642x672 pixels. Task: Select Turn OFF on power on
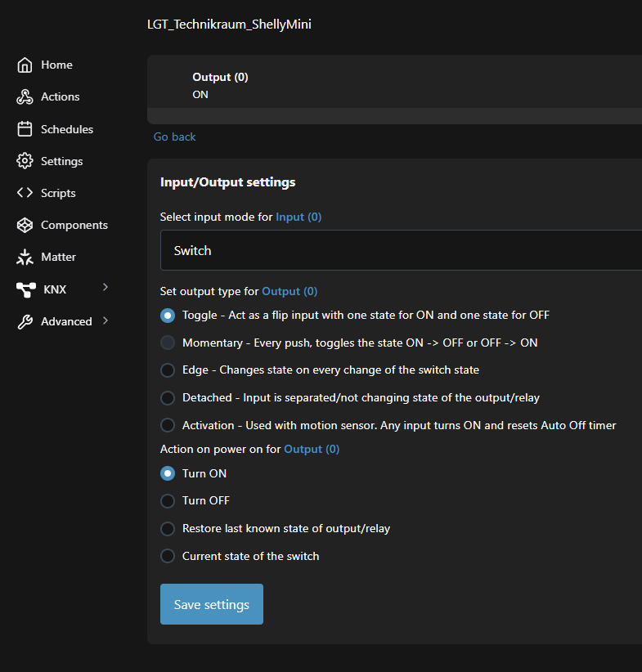[x=168, y=501]
